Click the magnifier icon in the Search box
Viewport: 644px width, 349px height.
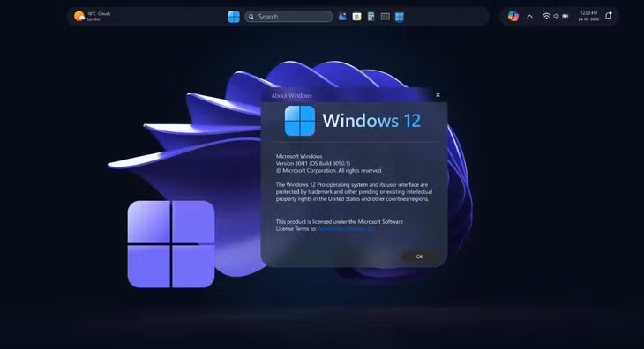pos(251,17)
